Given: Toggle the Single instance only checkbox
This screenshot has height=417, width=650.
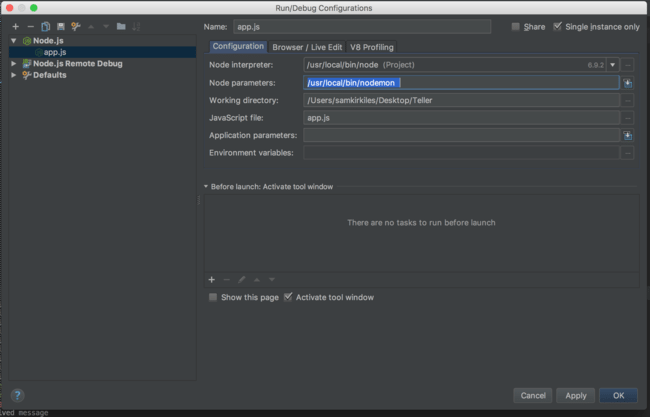Looking at the screenshot, I should point(558,27).
